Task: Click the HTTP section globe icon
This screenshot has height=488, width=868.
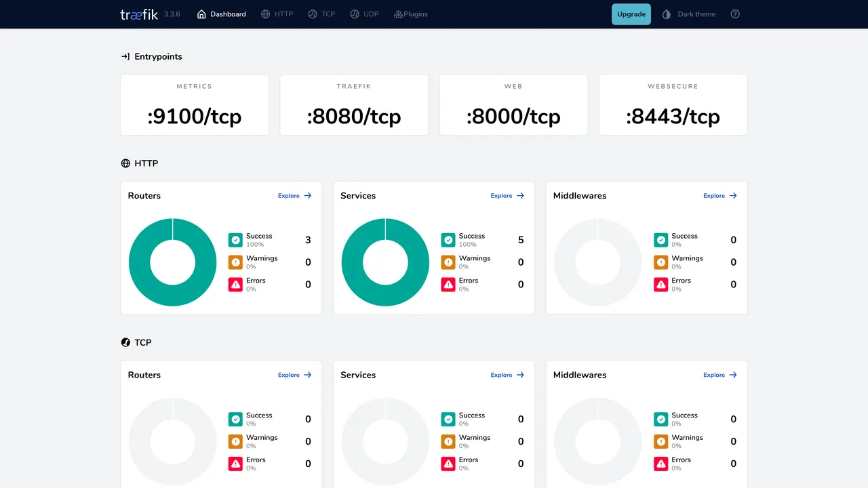Action: click(125, 163)
